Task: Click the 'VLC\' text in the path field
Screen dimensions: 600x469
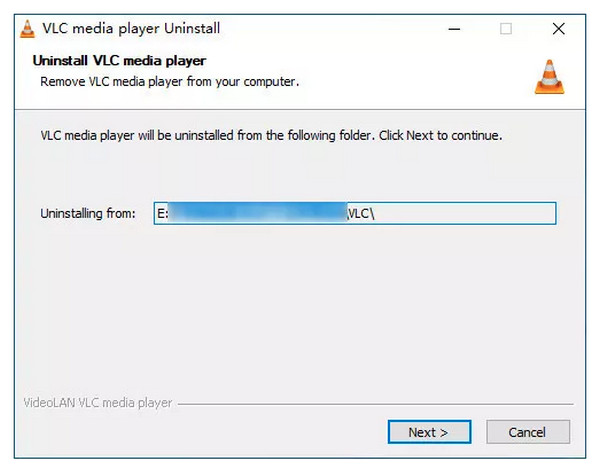Action: click(x=361, y=213)
